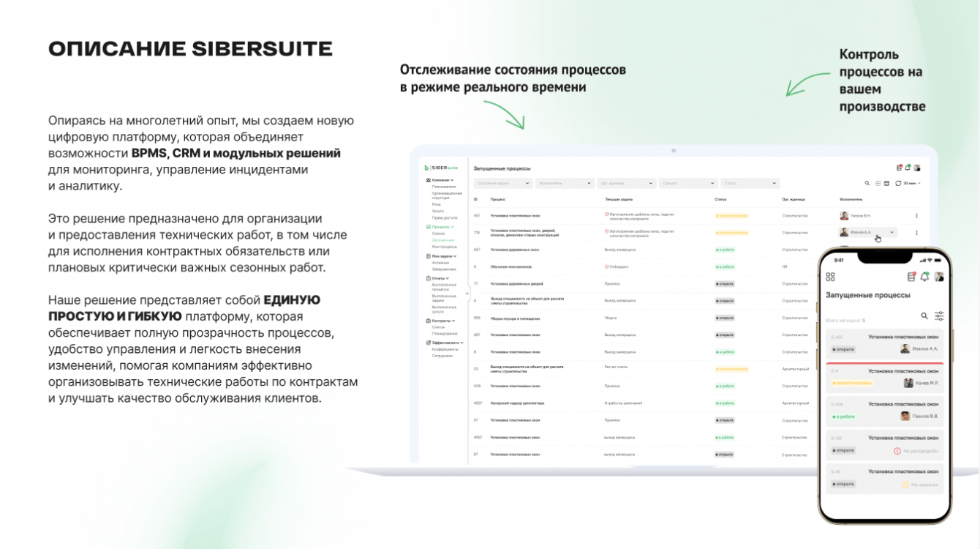Open Организационная структура in the sidebar
The height and width of the screenshot is (549, 980).
coord(447,195)
